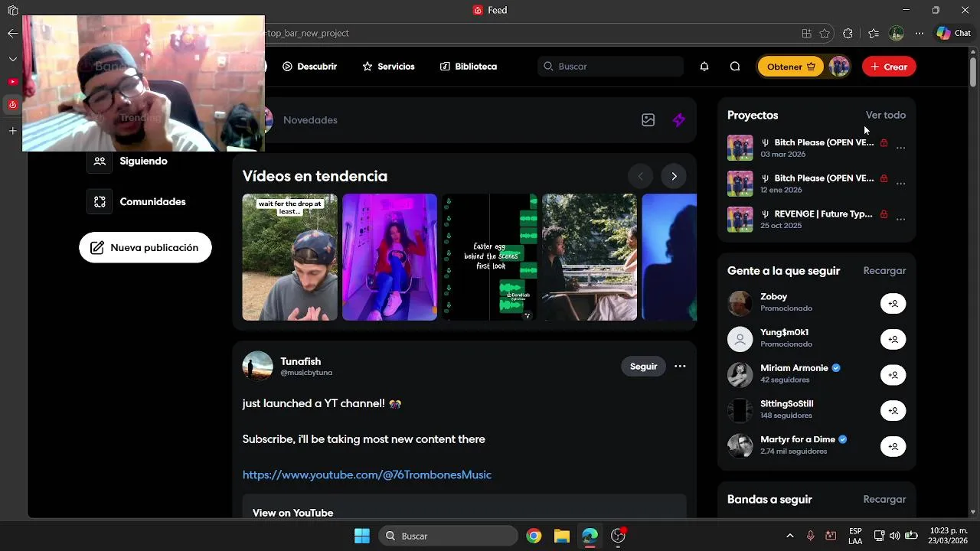Open Google Chrome from the taskbar
980x551 pixels.
point(534,536)
